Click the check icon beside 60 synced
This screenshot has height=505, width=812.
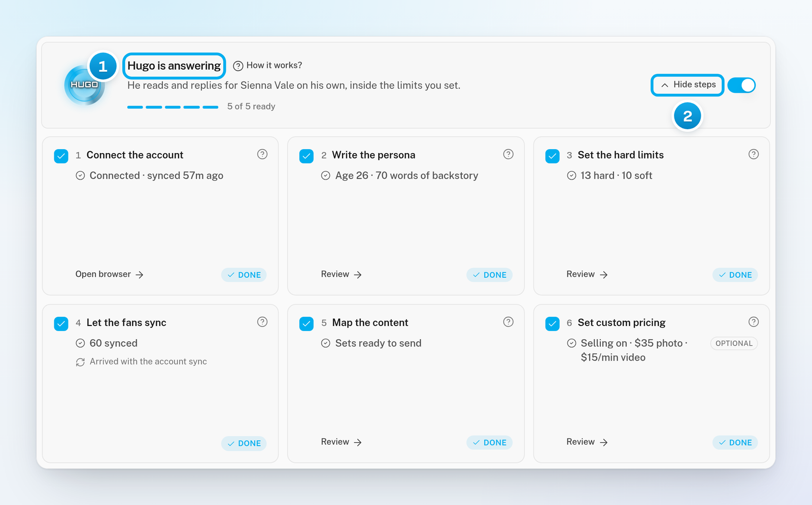(80, 343)
